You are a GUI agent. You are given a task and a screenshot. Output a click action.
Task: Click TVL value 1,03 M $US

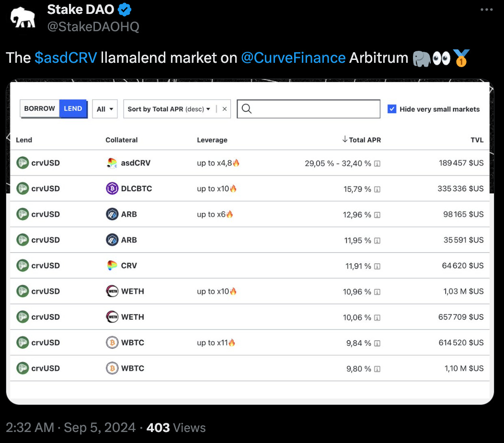463,291
